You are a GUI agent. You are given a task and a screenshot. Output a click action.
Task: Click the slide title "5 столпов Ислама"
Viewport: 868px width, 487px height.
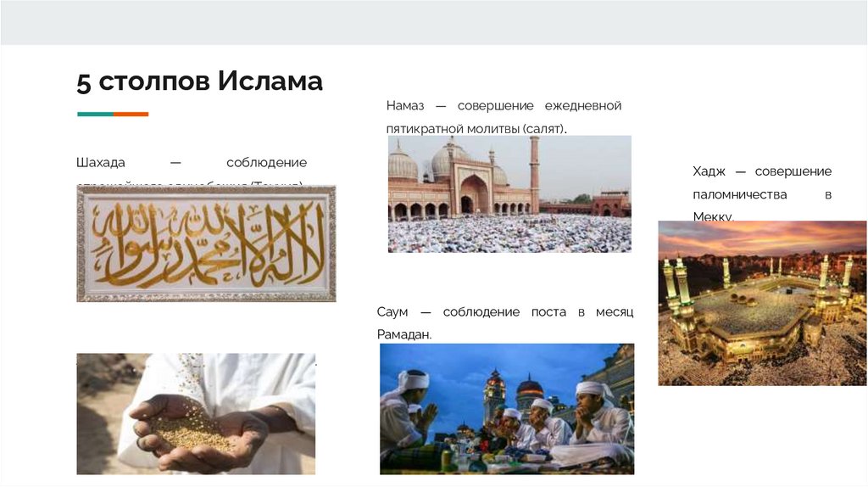pyautogui.click(x=199, y=81)
